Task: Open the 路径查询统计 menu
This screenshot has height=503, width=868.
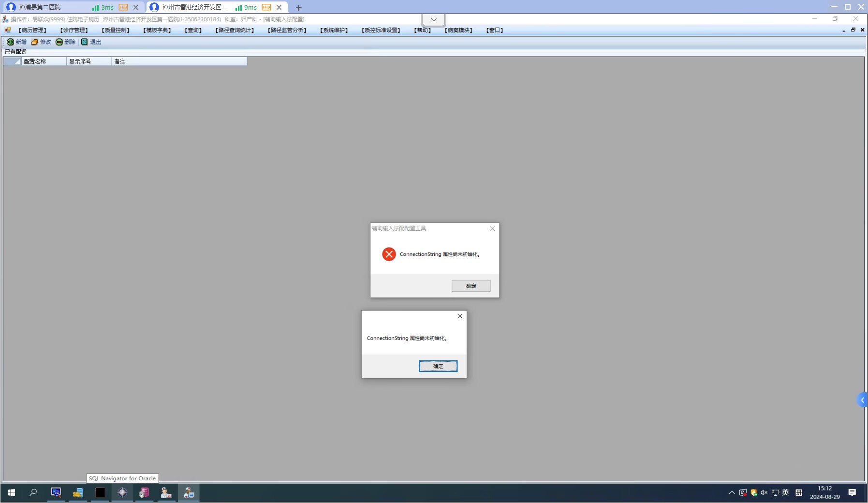Action: (x=235, y=30)
